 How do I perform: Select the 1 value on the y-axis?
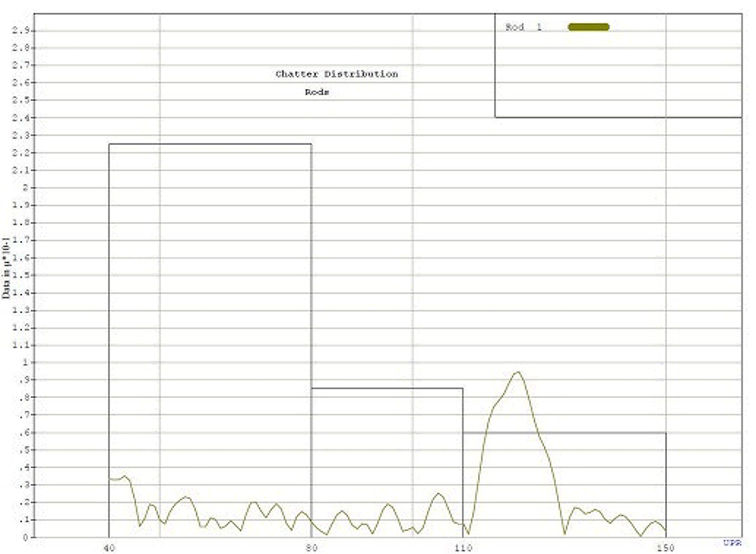coord(25,363)
